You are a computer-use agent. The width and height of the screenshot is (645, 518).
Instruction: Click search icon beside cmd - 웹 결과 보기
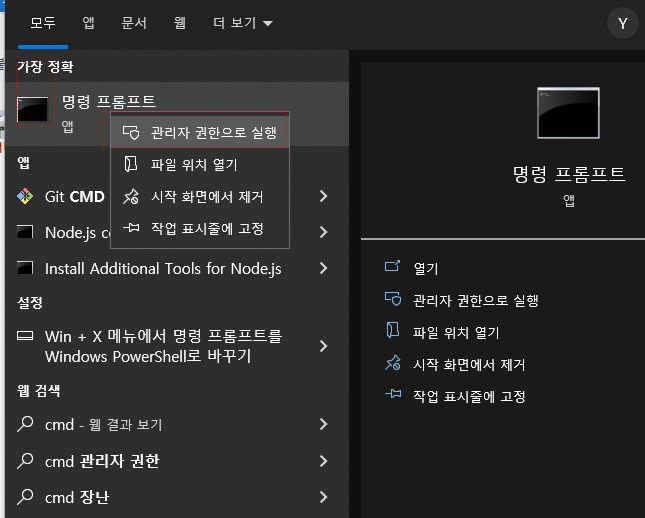click(25, 424)
